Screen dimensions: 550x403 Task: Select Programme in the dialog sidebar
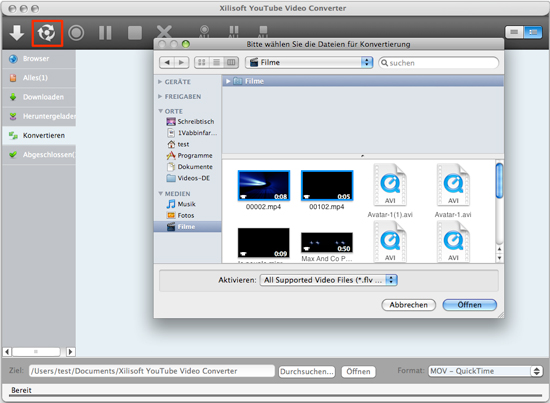tap(190, 155)
